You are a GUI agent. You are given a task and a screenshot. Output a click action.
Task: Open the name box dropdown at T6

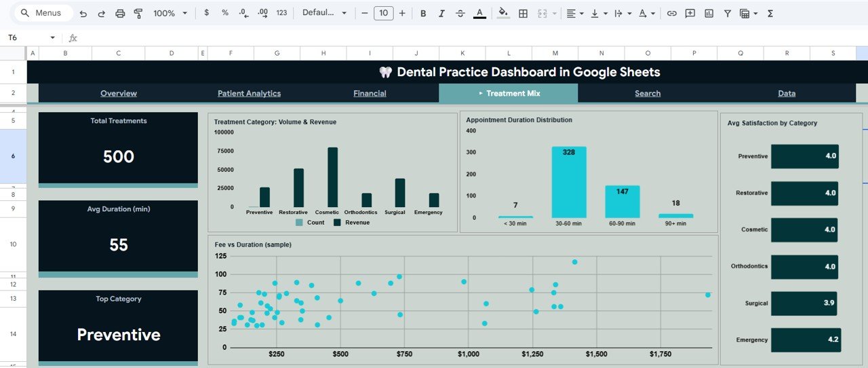(x=52, y=38)
